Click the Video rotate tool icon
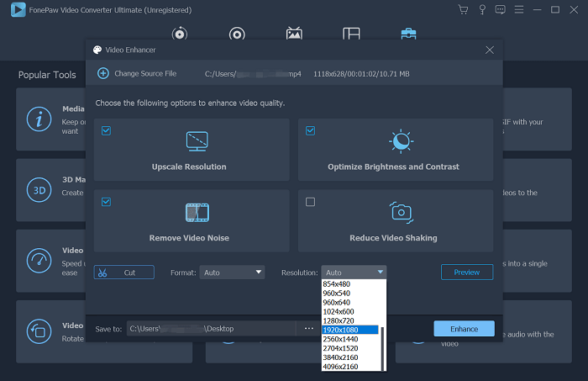588x381 pixels. [39, 331]
